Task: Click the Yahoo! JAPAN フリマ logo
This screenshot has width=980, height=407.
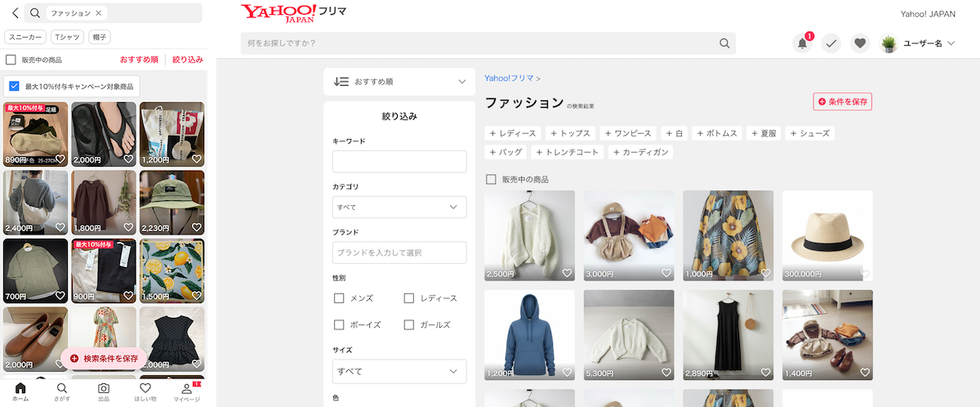Action: (293, 14)
